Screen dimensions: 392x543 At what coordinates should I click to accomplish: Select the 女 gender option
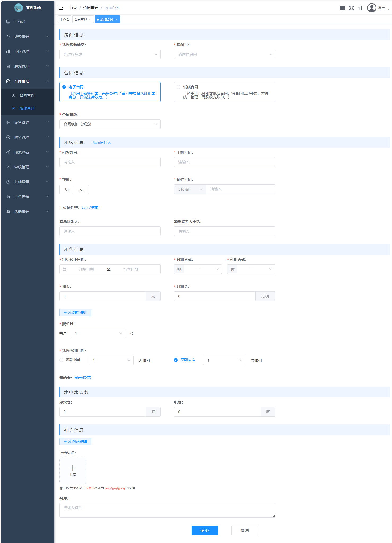[81, 190]
